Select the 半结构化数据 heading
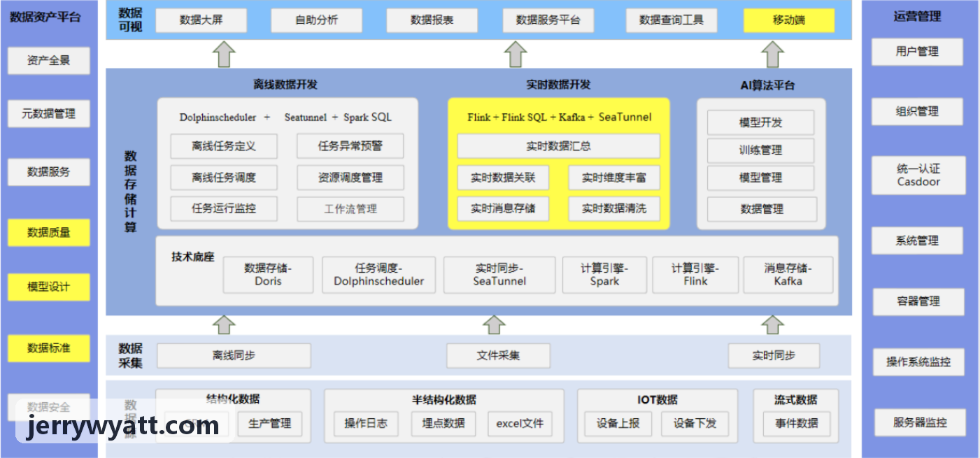This screenshot has height=458, width=980. coord(443,400)
